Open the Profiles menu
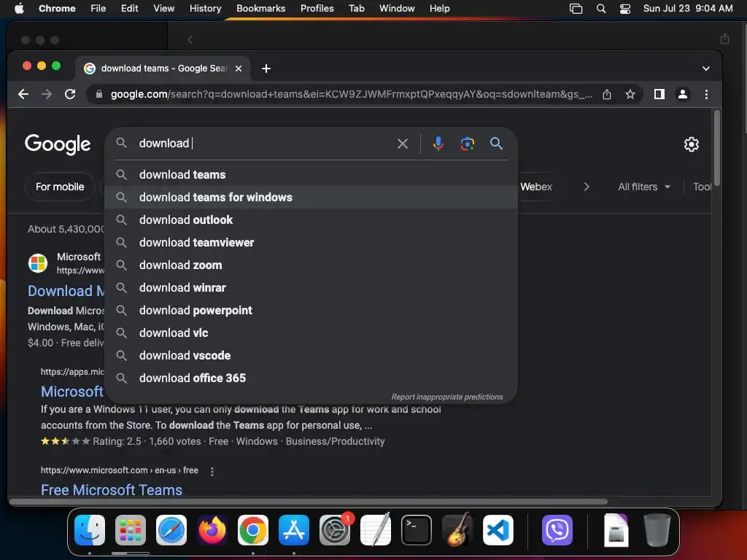 pos(317,9)
